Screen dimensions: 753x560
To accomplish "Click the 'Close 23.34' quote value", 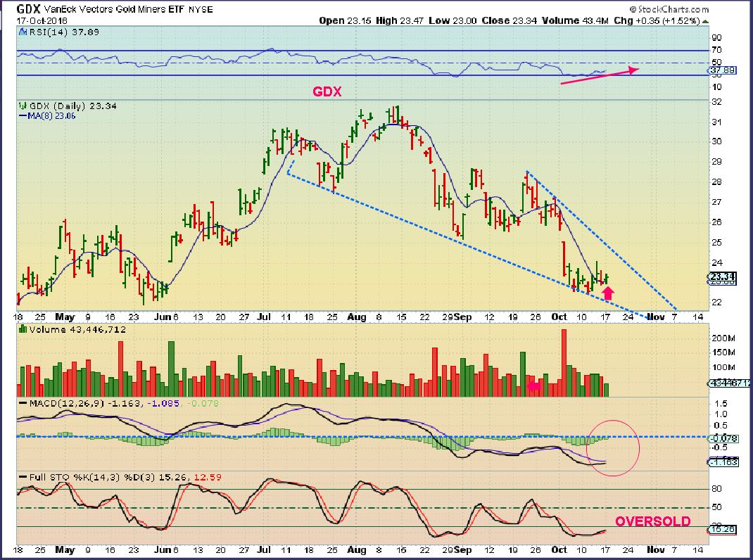I will click(509, 20).
